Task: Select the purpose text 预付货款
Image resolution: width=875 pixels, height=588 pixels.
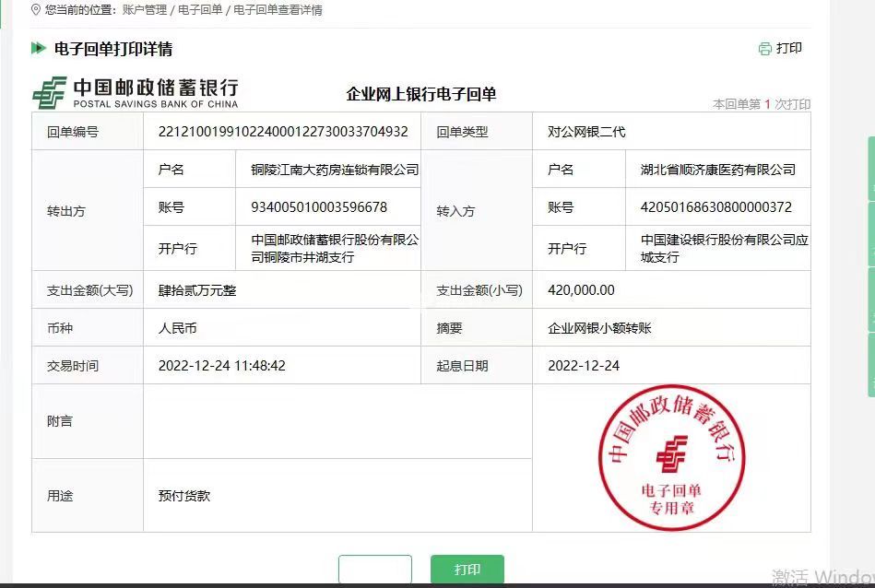Action: [184, 496]
